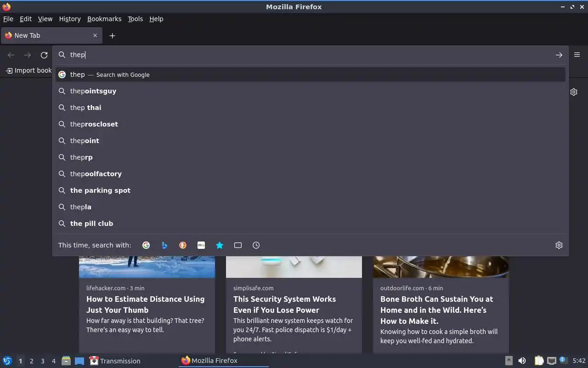The width and height of the screenshot is (588, 368).
Task: Open the View menu
Action: coord(45,19)
